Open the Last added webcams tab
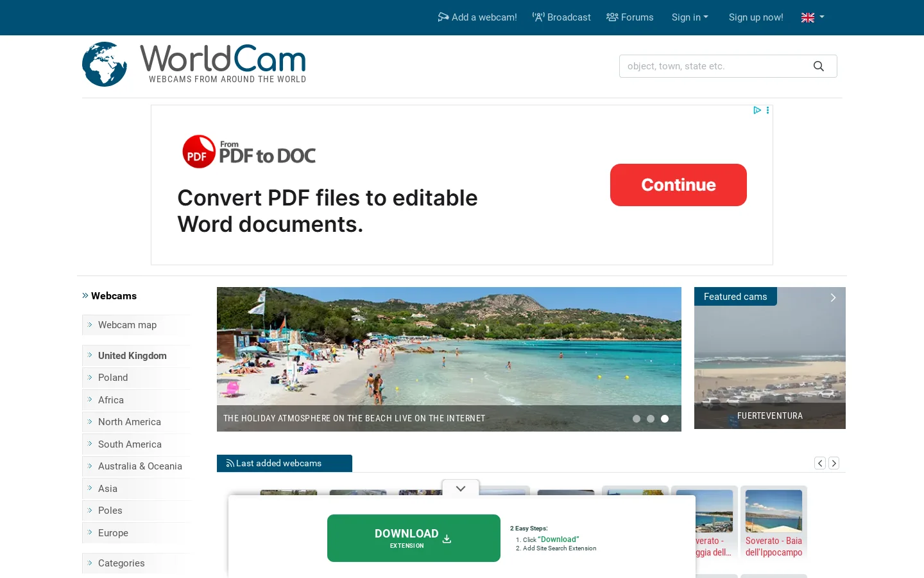The height and width of the screenshot is (578, 924). (x=284, y=463)
